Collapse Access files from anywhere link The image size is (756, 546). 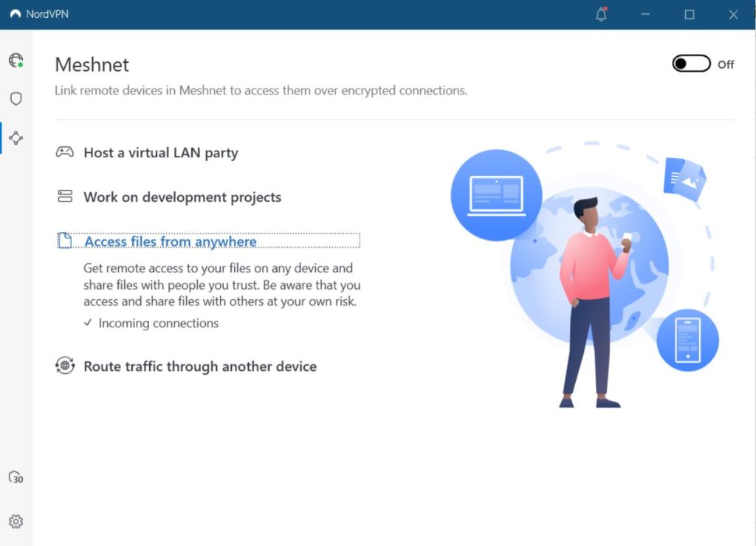pos(171,242)
